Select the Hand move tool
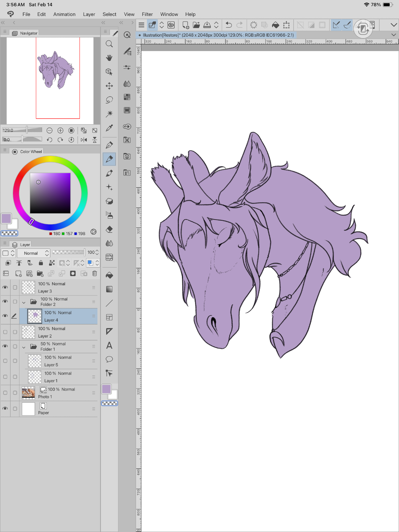 [x=109, y=58]
